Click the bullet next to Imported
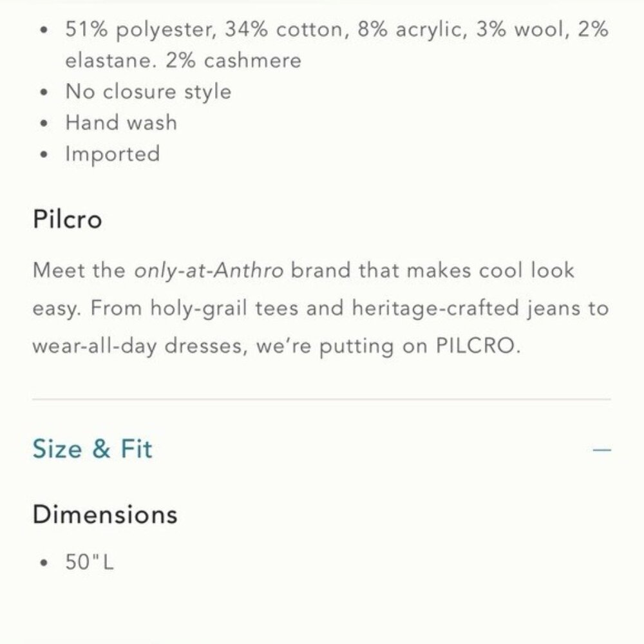 click(44, 155)
